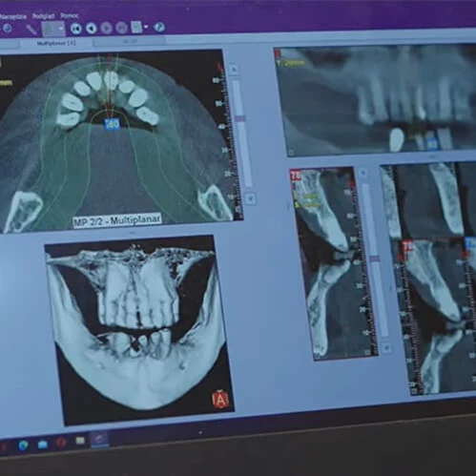The height and width of the screenshot is (476, 476).
Task: Click the up arrow of axial view scrollbar
Action: (x=234, y=69)
